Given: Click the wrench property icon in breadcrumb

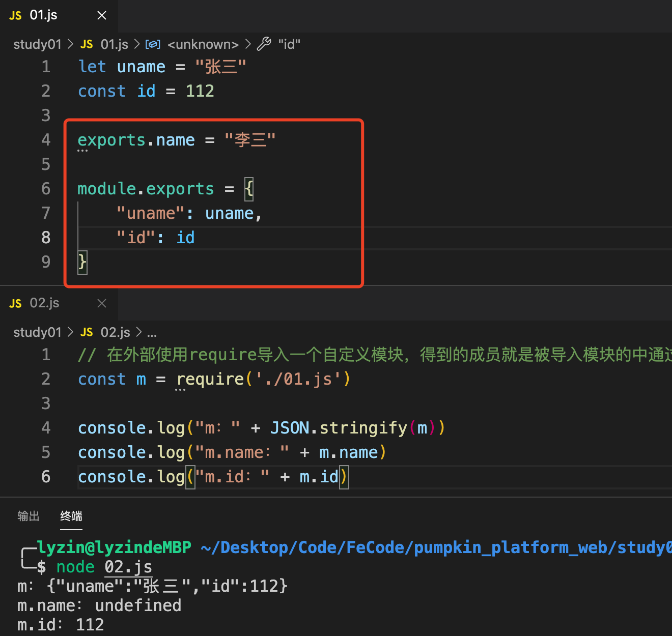Looking at the screenshot, I should 264,44.
